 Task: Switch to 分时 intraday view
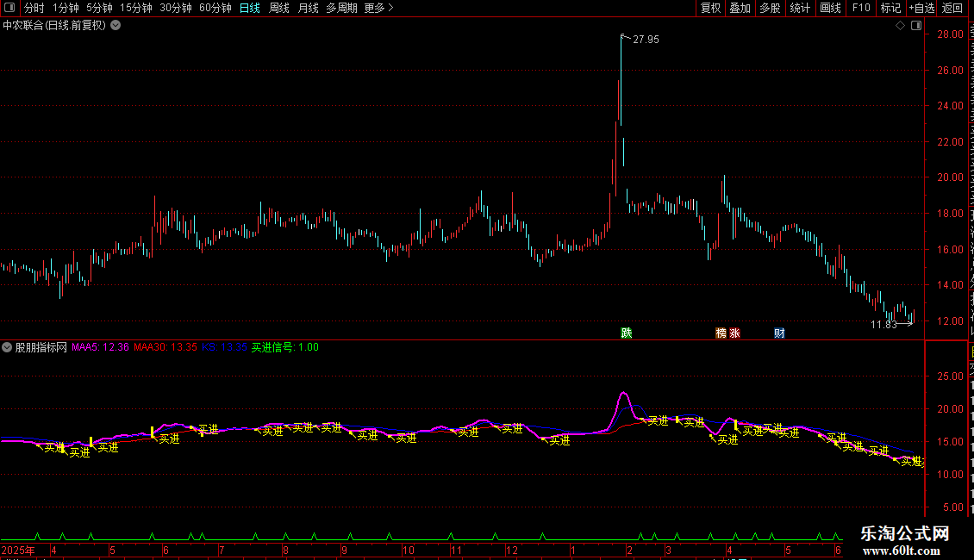[34, 8]
